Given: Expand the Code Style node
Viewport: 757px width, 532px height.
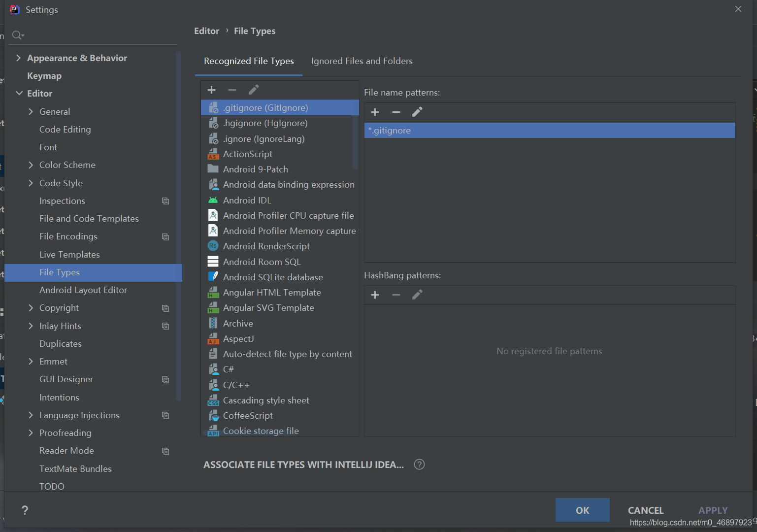Looking at the screenshot, I should [x=31, y=183].
